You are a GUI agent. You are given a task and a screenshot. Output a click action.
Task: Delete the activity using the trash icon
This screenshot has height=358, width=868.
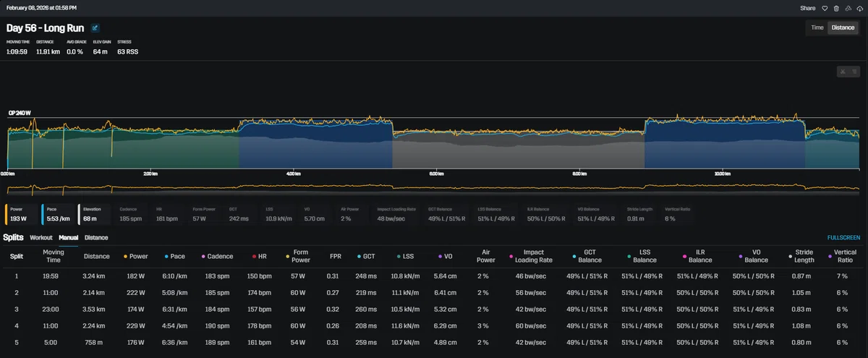[836, 8]
